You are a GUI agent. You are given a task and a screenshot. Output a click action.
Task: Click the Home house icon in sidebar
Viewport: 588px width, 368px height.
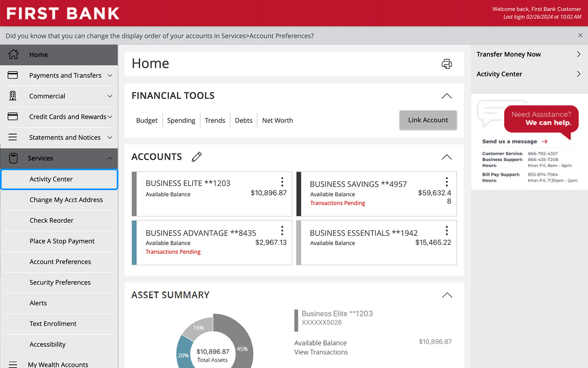point(13,55)
